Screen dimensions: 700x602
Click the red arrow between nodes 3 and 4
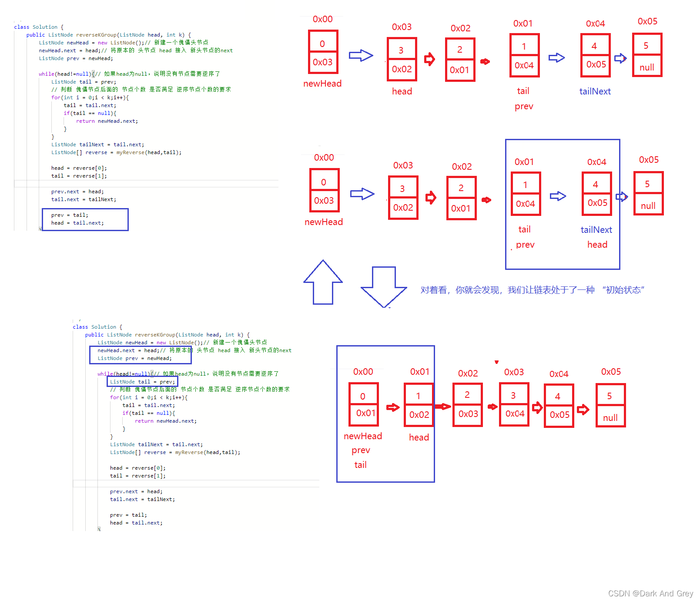pos(537,407)
